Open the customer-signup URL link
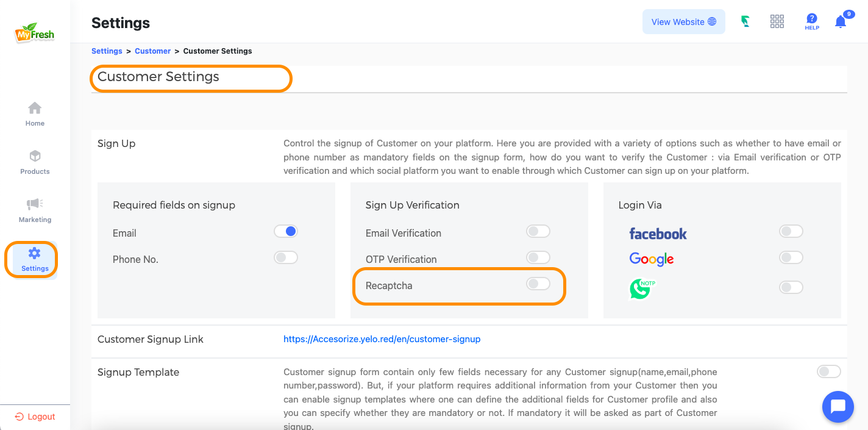The image size is (868, 430). coord(382,339)
